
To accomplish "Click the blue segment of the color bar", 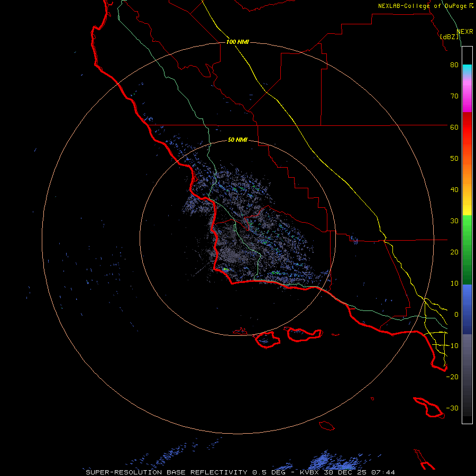I will pyautogui.click(x=467, y=309).
